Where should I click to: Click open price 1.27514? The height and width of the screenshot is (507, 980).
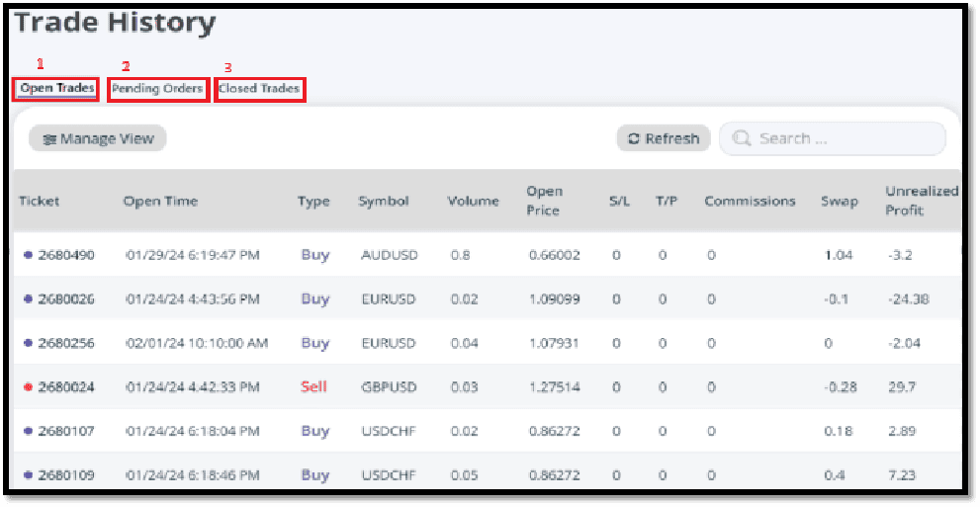(555, 387)
